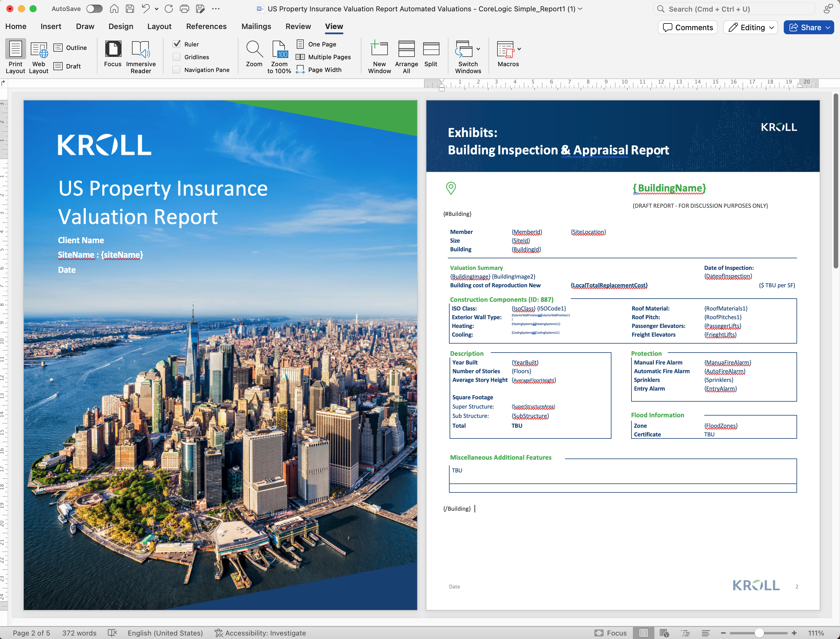Click the Arrange All icon
This screenshot has width=840, height=639.
click(406, 49)
